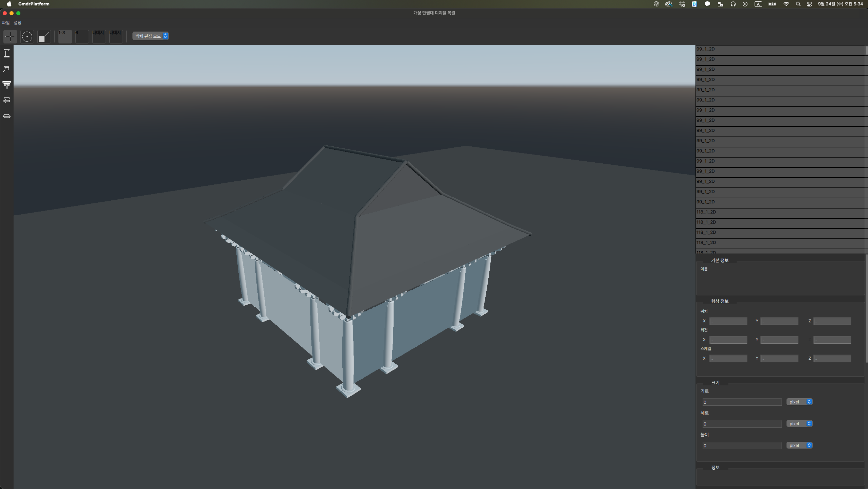Open the 설정 menu
This screenshot has height=489, width=868.
[x=18, y=23]
